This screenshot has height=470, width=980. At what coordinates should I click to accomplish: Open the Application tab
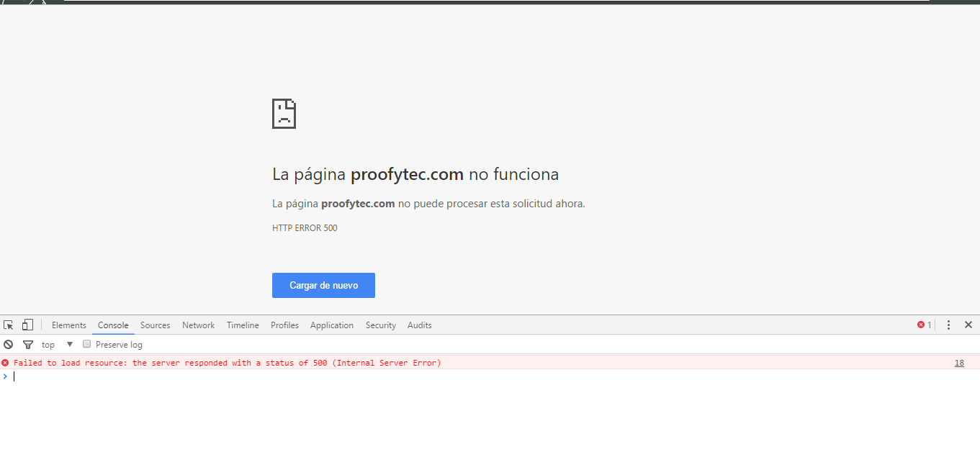pyautogui.click(x=332, y=325)
